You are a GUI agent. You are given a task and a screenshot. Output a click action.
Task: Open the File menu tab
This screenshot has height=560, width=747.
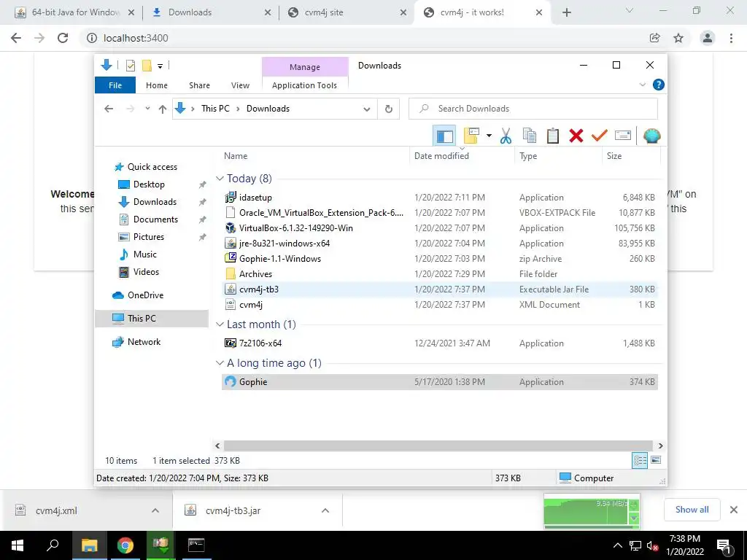(115, 85)
